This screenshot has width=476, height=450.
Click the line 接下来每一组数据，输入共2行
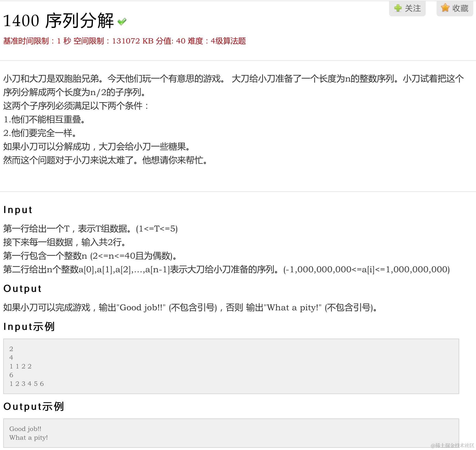(65, 242)
